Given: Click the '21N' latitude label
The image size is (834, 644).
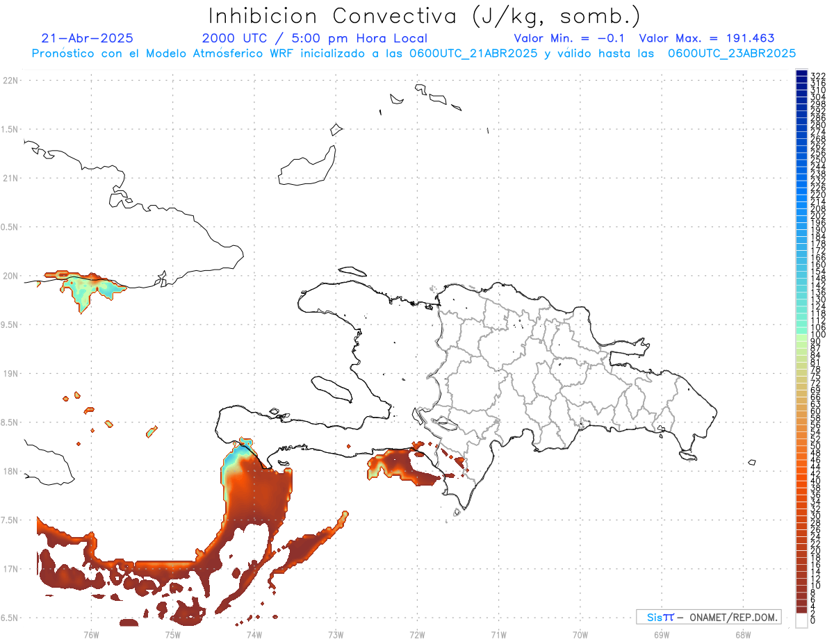Looking at the screenshot, I should pyautogui.click(x=11, y=178).
